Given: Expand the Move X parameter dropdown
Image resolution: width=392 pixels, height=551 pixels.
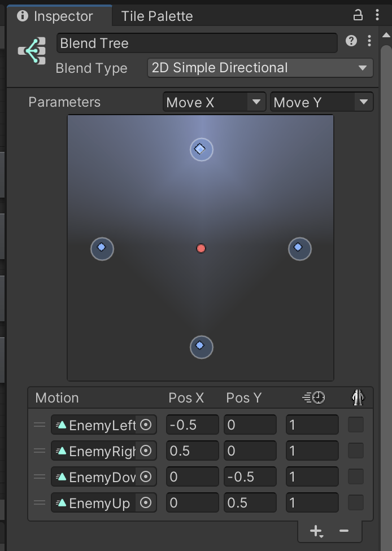Looking at the screenshot, I should [214, 102].
